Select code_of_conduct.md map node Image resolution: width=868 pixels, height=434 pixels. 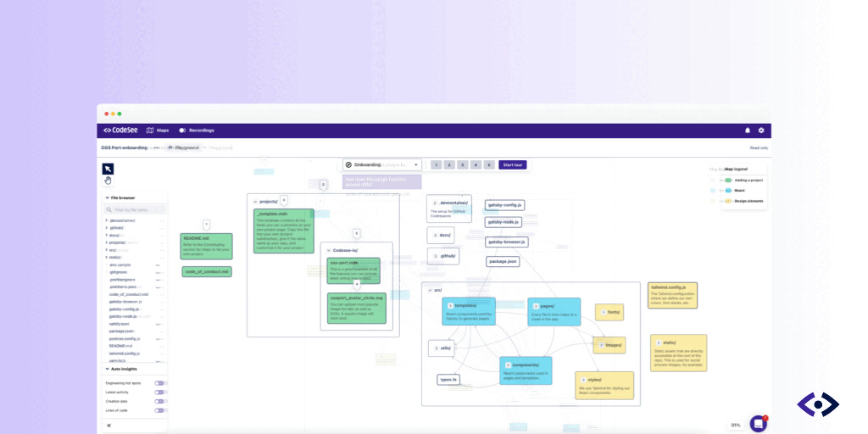(x=207, y=272)
